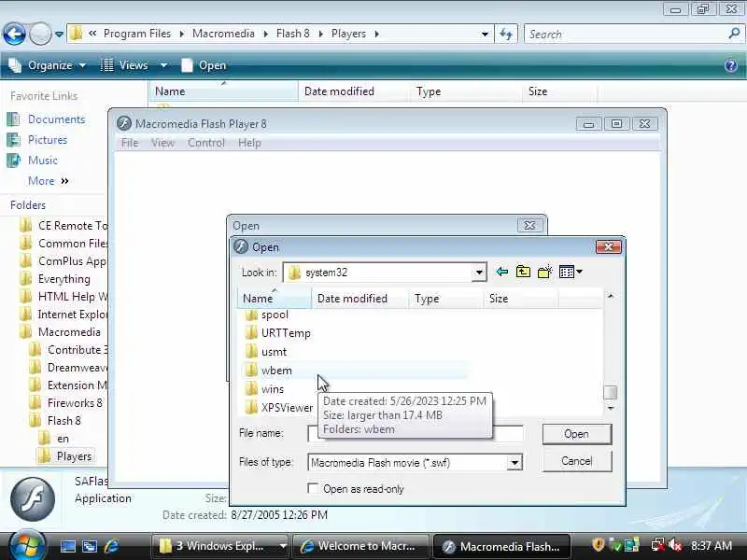
Task: Click the Cancel button in dialog
Action: click(x=576, y=461)
